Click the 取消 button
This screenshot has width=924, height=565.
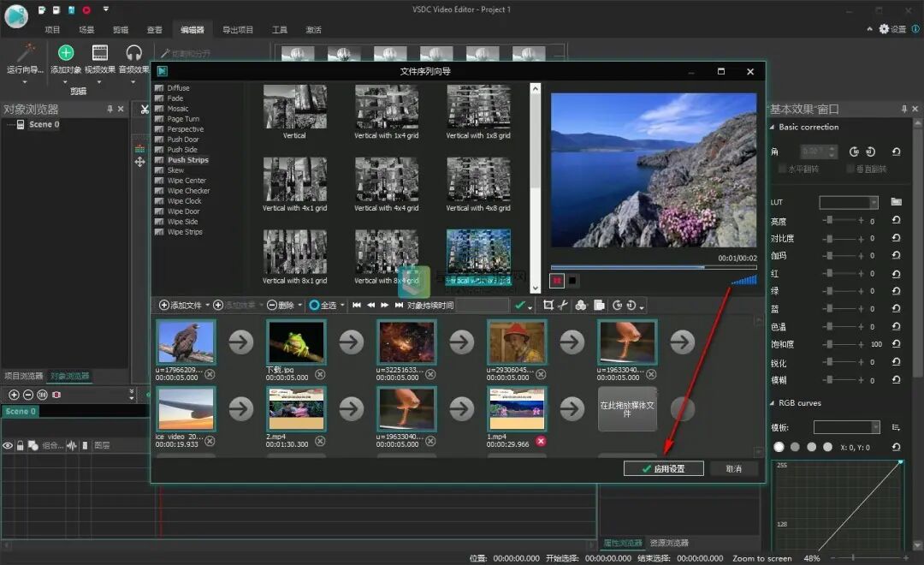(733, 468)
